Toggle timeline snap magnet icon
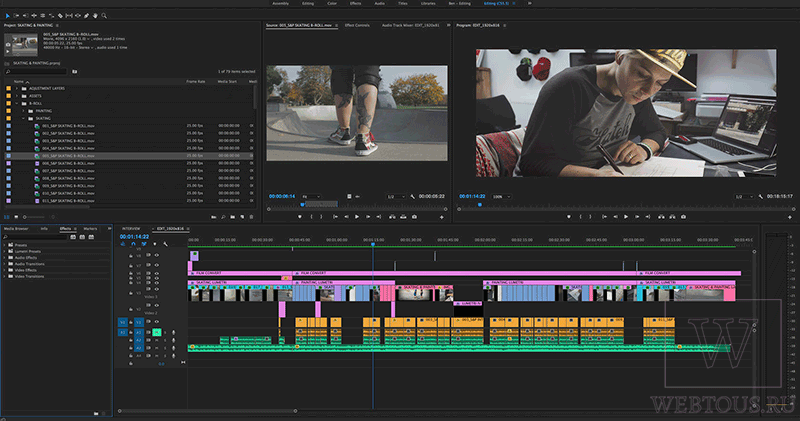The image size is (800, 421). (133, 244)
